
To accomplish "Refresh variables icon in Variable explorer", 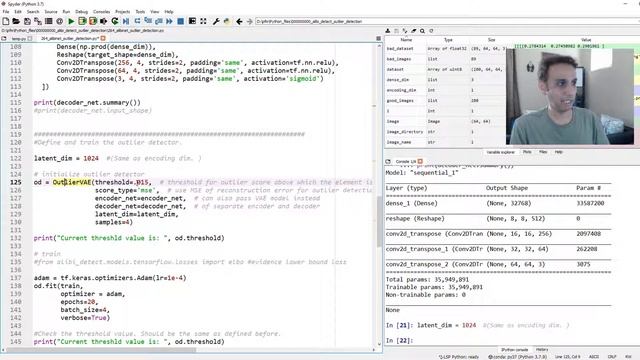I will 431,31.
